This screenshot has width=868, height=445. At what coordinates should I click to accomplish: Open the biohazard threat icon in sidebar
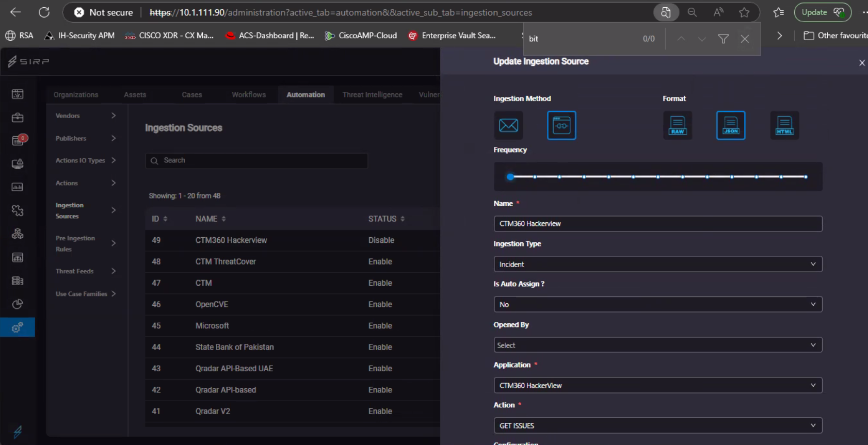pos(18,234)
